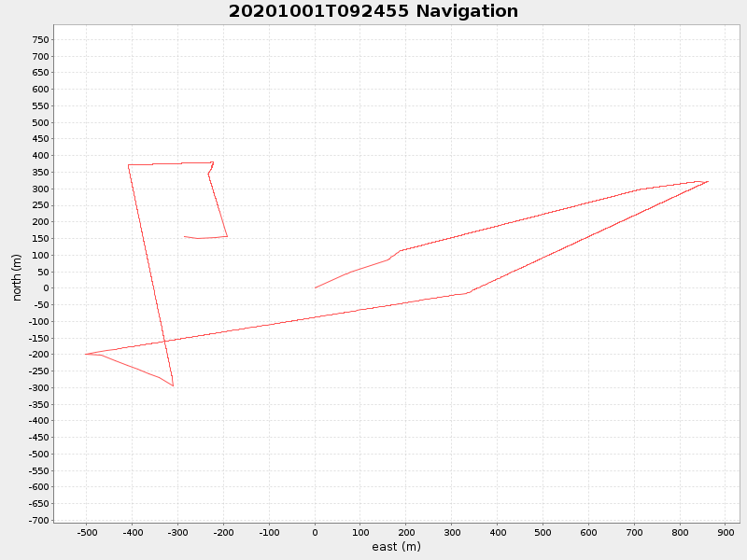Pick the -300 north axis tick
The height and width of the screenshot is (560, 747).
click(x=39, y=387)
